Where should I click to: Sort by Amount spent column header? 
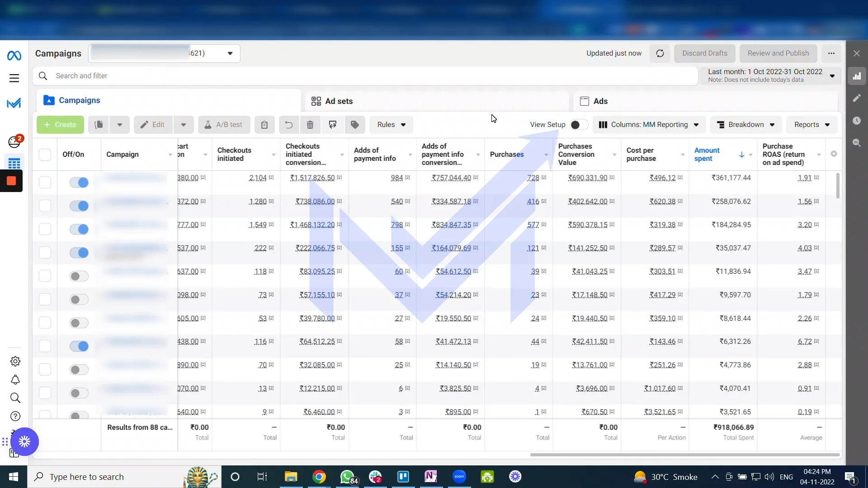click(707, 155)
